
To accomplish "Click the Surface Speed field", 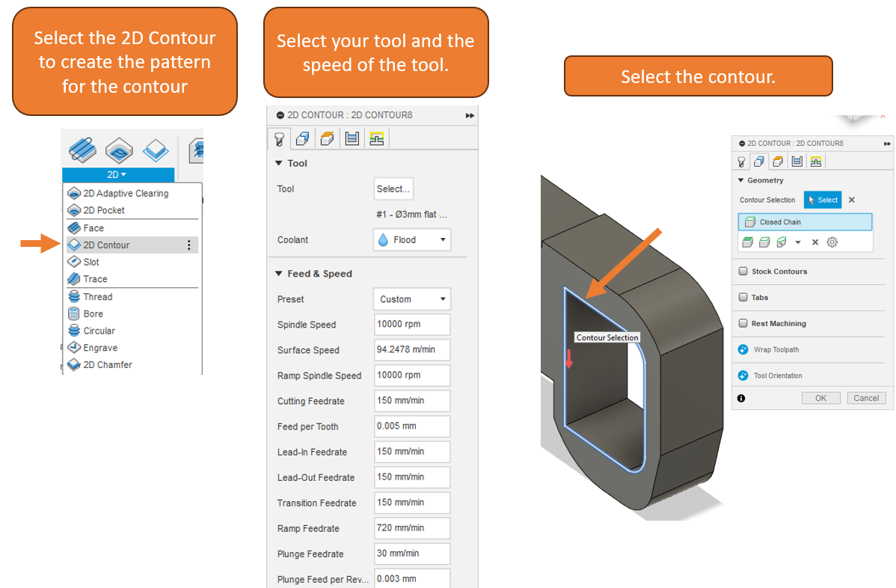I will pyautogui.click(x=412, y=349).
